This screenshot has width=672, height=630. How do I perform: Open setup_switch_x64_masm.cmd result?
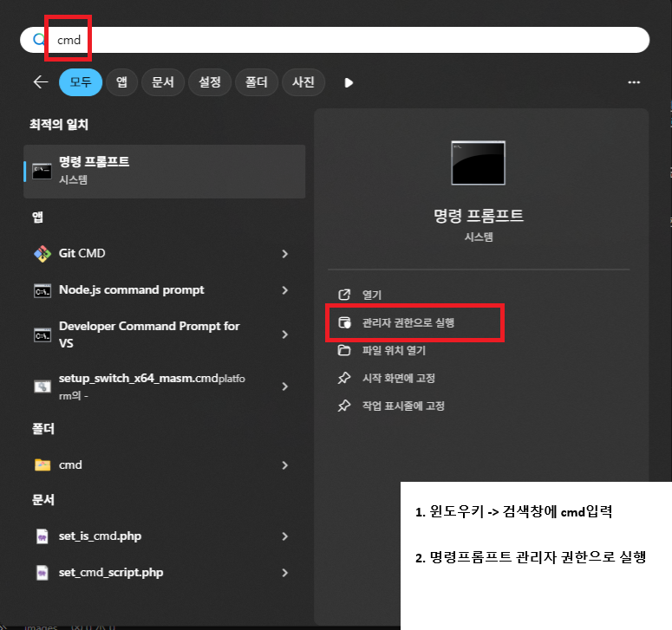165,386
